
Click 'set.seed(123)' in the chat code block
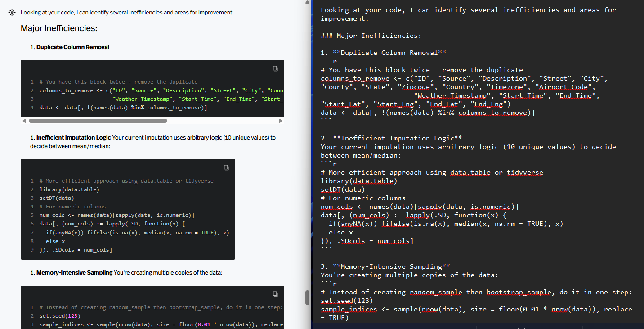click(x=59, y=315)
